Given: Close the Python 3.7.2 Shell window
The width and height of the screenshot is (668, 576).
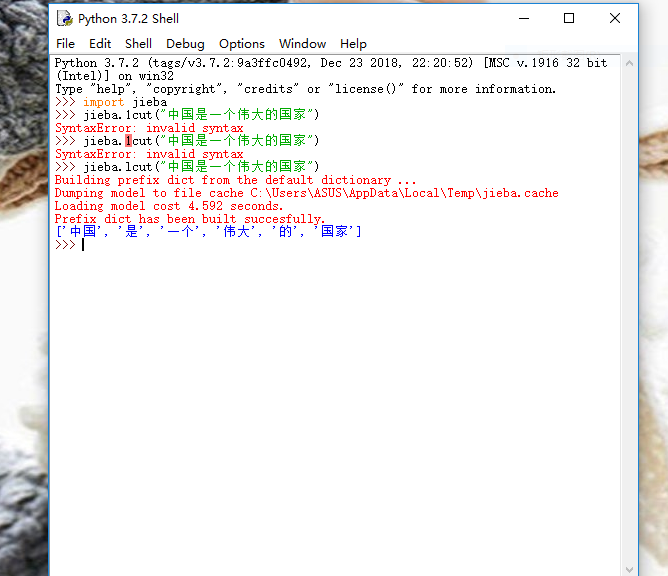Looking at the screenshot, I should click(615, 18).
